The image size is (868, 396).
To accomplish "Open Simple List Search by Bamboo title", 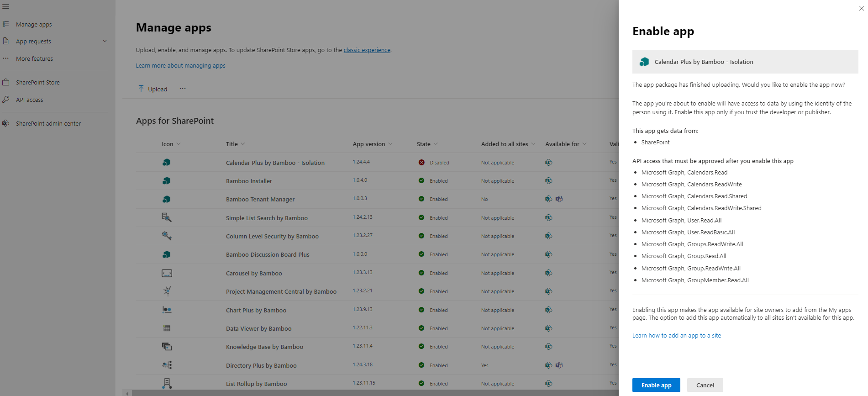I will click(267, 218).
